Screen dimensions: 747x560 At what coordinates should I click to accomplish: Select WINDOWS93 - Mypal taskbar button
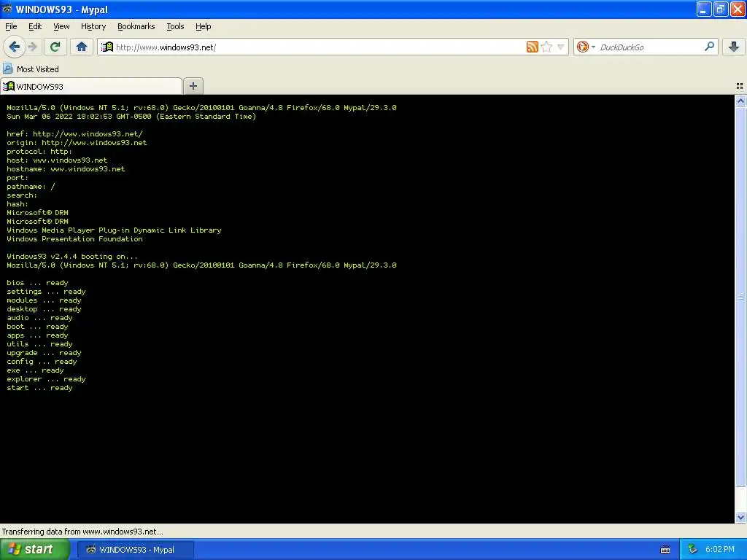tap(136, 550)
